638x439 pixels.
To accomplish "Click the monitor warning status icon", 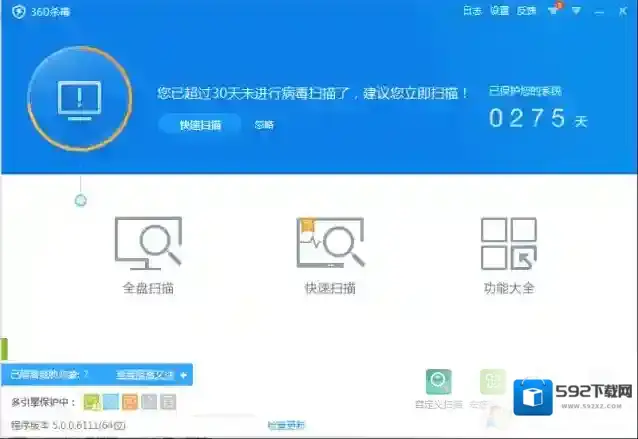I will point(80,97).
